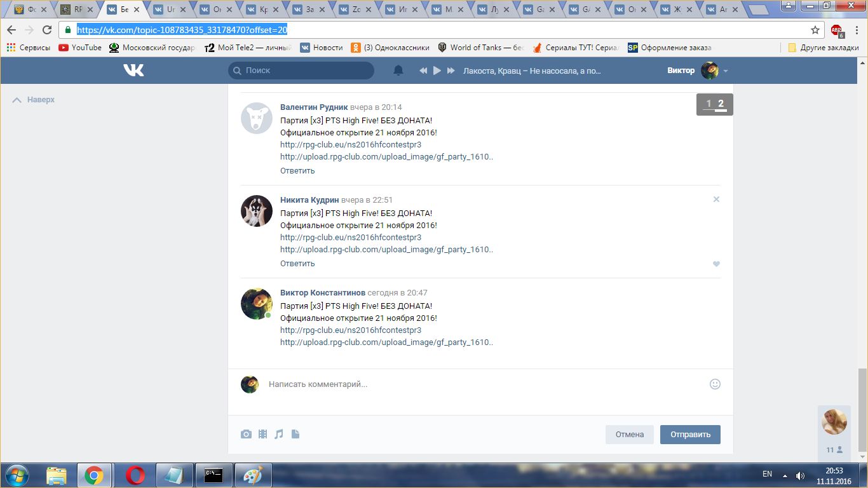Open Никита Кудрин's profile name link
Screen dimensions: 868x488
pos(309,200)
